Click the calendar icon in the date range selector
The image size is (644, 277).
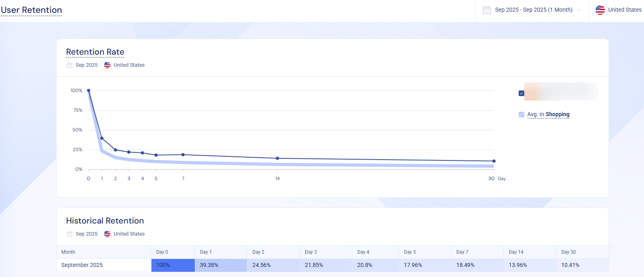click(487, 10)
